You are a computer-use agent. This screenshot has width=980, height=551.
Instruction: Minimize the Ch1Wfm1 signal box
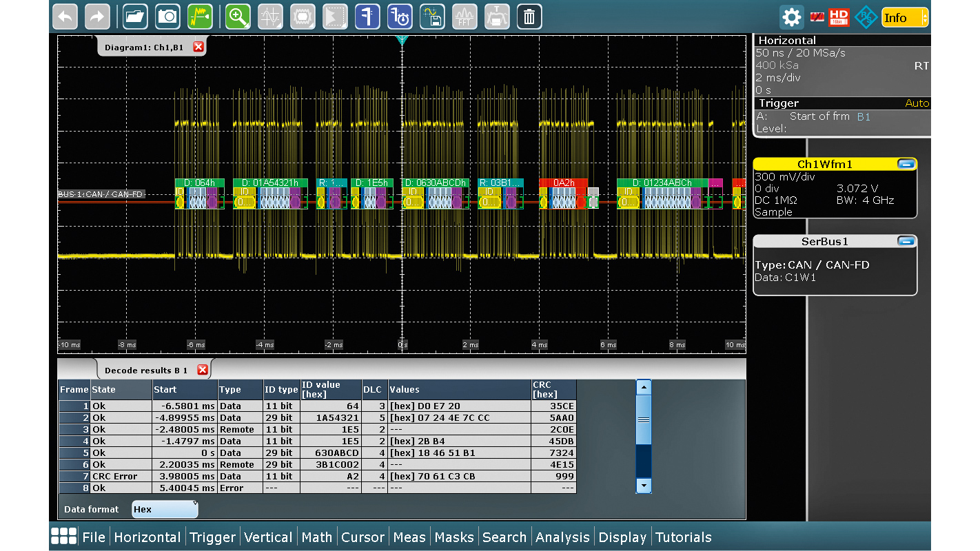906,164
